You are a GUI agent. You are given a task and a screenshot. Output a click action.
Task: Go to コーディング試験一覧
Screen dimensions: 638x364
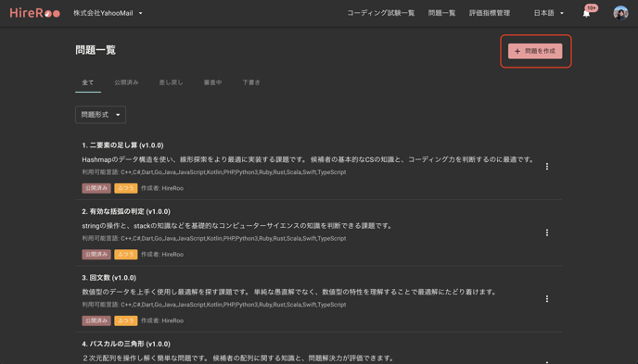tap(381, 13)
